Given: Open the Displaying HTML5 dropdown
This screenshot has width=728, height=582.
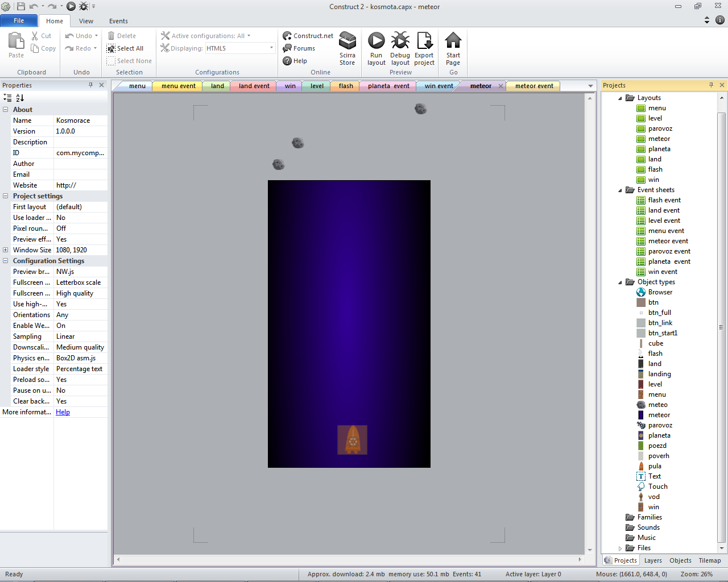Looking at the screenshot, I should 271,48.
